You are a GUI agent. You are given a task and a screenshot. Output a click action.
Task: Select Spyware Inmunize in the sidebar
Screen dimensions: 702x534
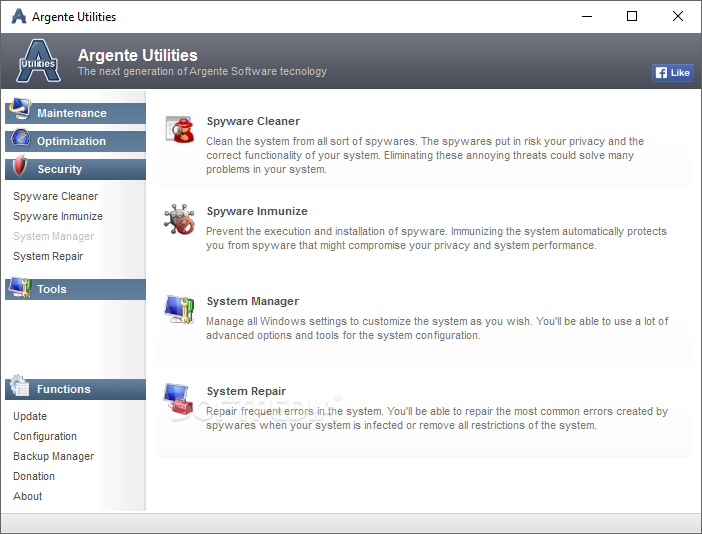click(58, 216)
